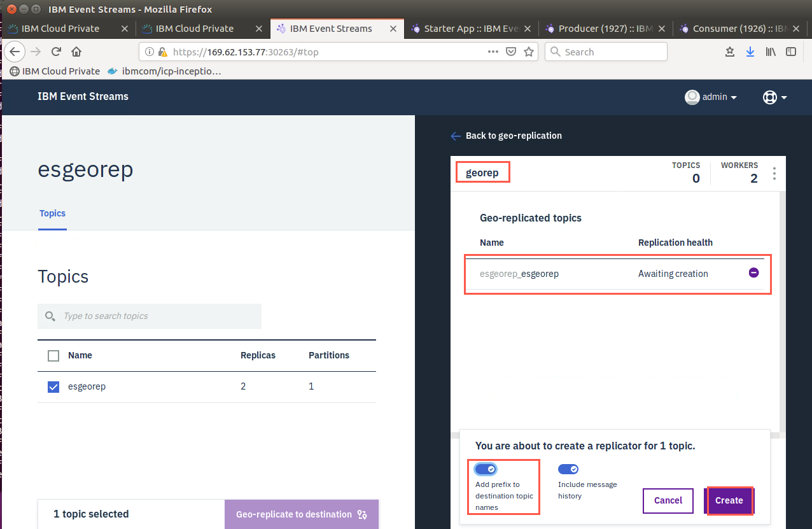Open the ibmcom/icp-inception bookmark
This screenshot has width=812, height=529.
coord(164,71)
